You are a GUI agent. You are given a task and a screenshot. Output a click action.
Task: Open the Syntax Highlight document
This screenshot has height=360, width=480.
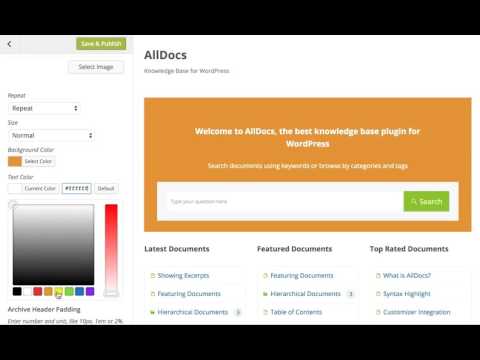click(x=407, y=294)
